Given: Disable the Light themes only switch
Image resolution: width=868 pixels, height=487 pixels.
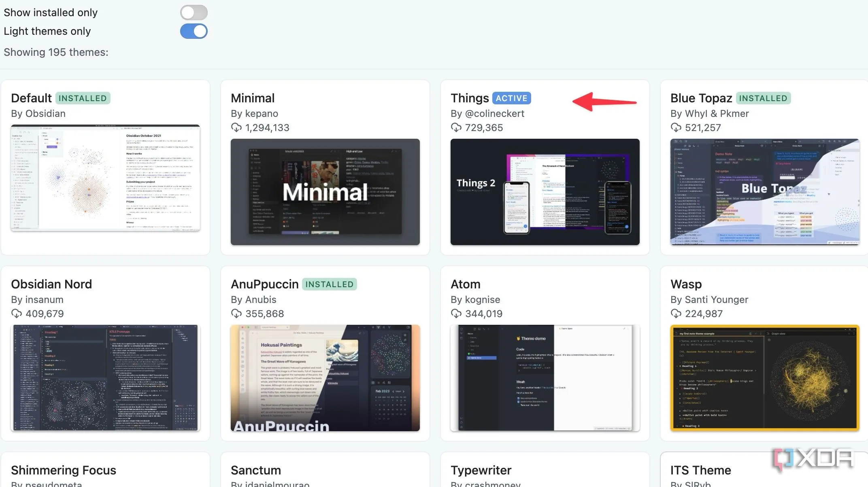Looking at the screenshot, I should pos(194,31).
